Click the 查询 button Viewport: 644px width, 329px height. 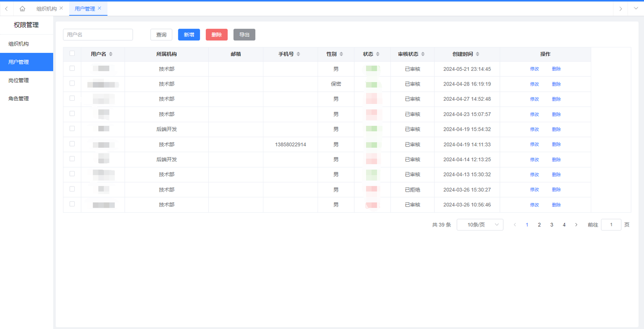(161, 34)
